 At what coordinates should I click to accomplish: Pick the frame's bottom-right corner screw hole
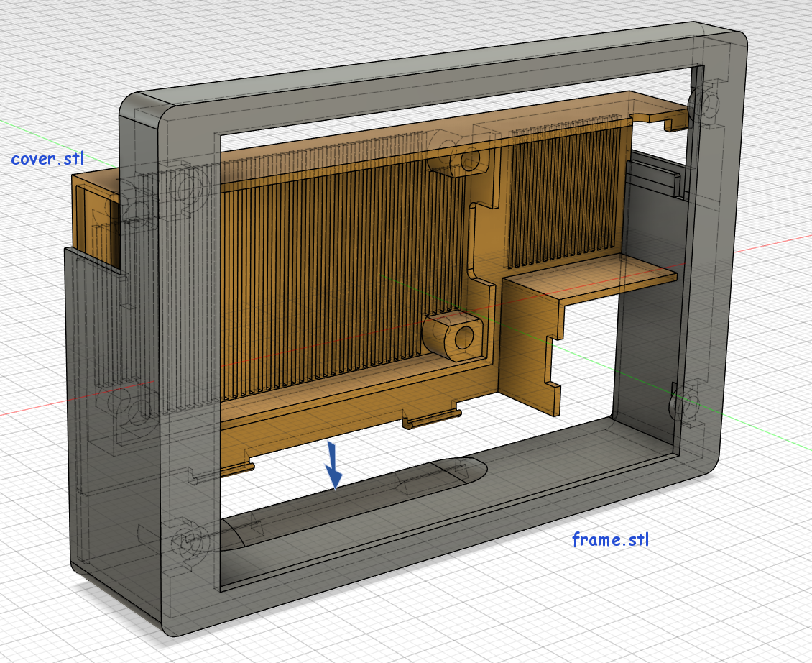coord(684,406)
